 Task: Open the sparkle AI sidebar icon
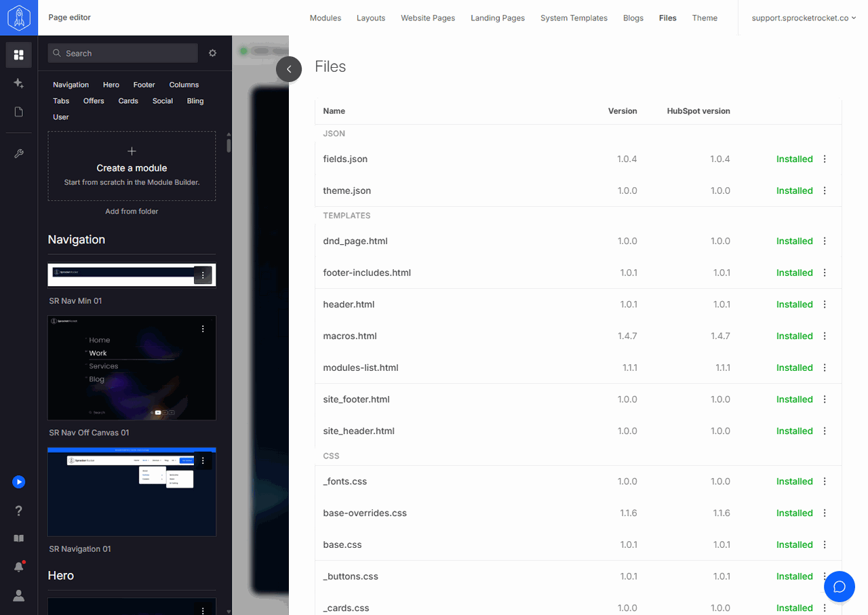pyautogui.click(x=19, y=83)
